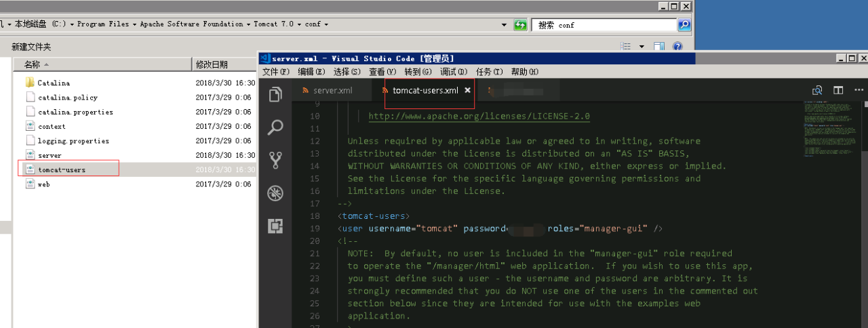Click the open preview icon in editor toolbar
Image resolution: width=868 pixels, height=328 pixels.
pyautogui.click(x=818, y=90)
